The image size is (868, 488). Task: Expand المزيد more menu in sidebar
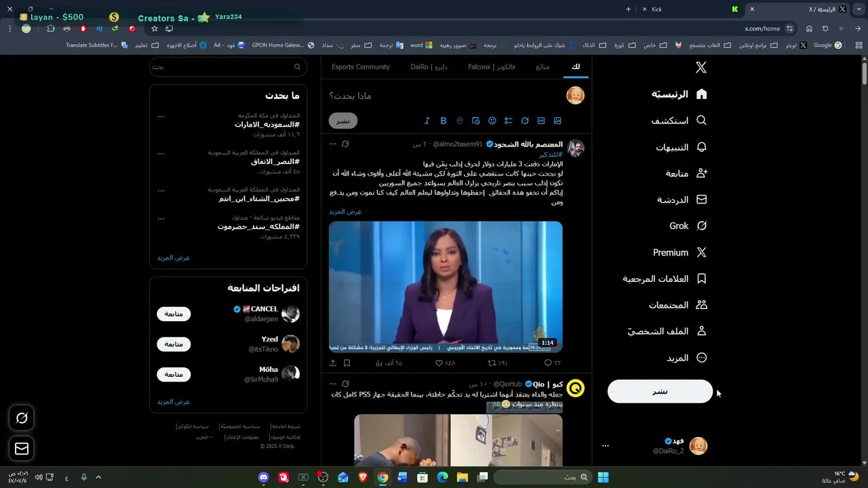tap(686, 358)
